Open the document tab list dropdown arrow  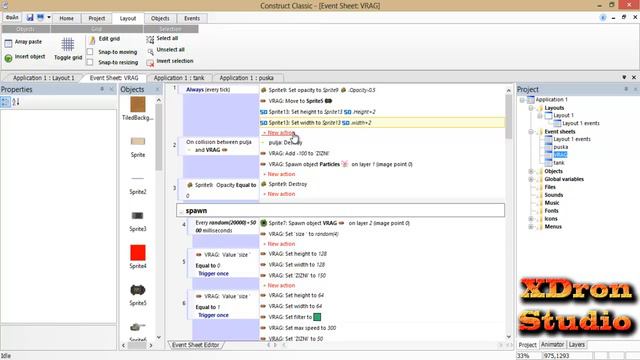pos(624,77)
